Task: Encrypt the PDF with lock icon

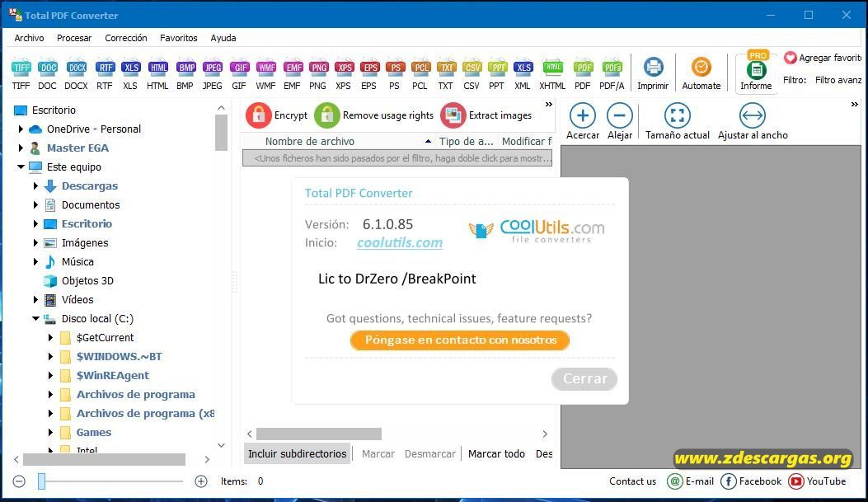Action: click(x=277, y=115)
